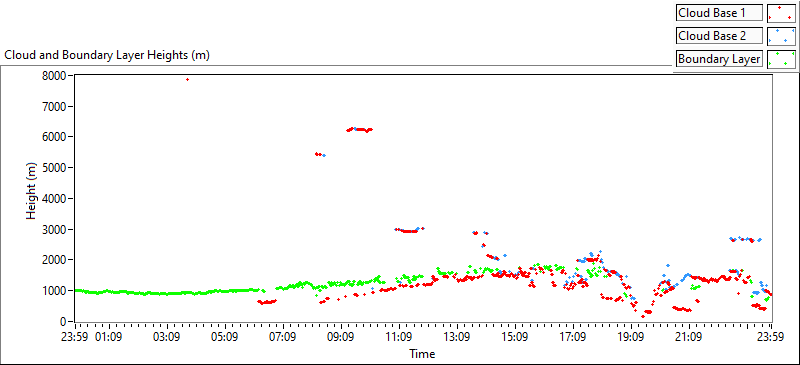Open the Boundary Layer green plot swatch
Screen dimensions: 800x365
pos(781,59)
